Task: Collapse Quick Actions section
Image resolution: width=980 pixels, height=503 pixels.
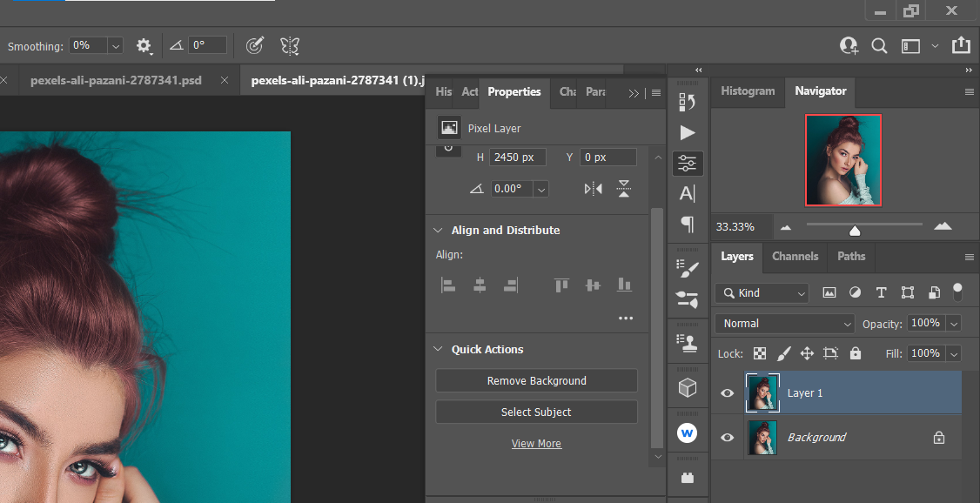Action: point(438,349)
